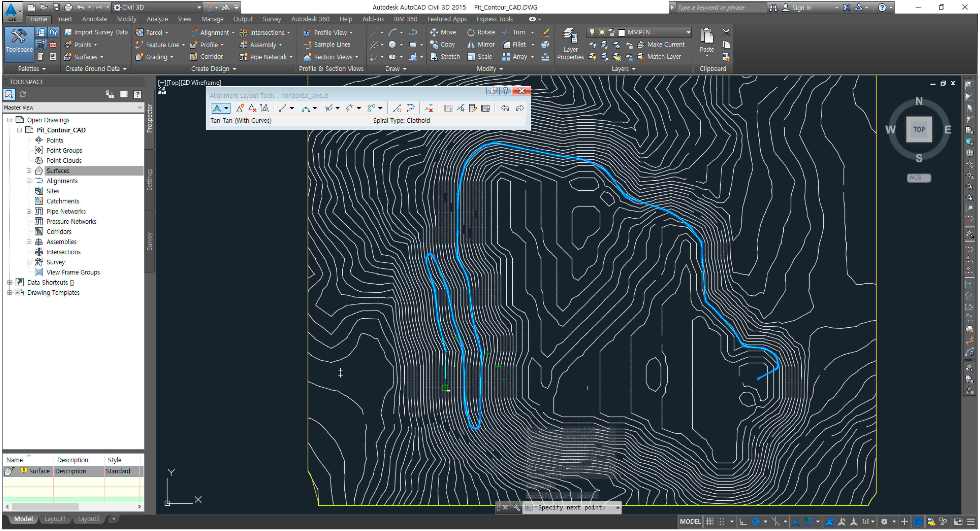The width and height of the screenshot is (980, 531).
Task: Click Redo in Alignment Layout Tools
Action: [520, 108]
